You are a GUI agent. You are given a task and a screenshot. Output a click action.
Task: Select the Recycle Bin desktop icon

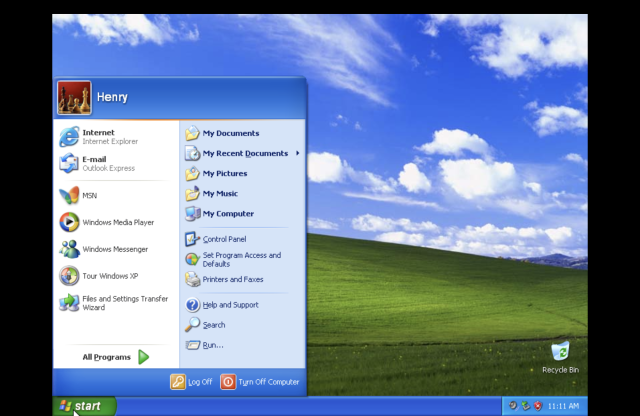tap(560, 351)
